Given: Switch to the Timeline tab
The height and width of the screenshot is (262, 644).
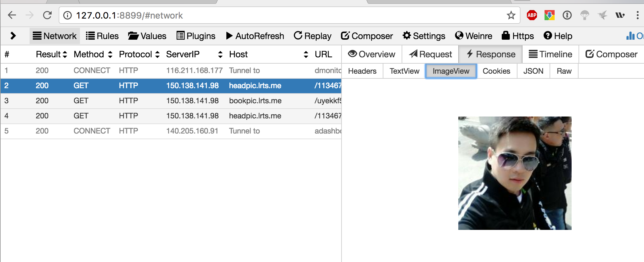Looking at the screenshot, I should click(x=551, y=54).
